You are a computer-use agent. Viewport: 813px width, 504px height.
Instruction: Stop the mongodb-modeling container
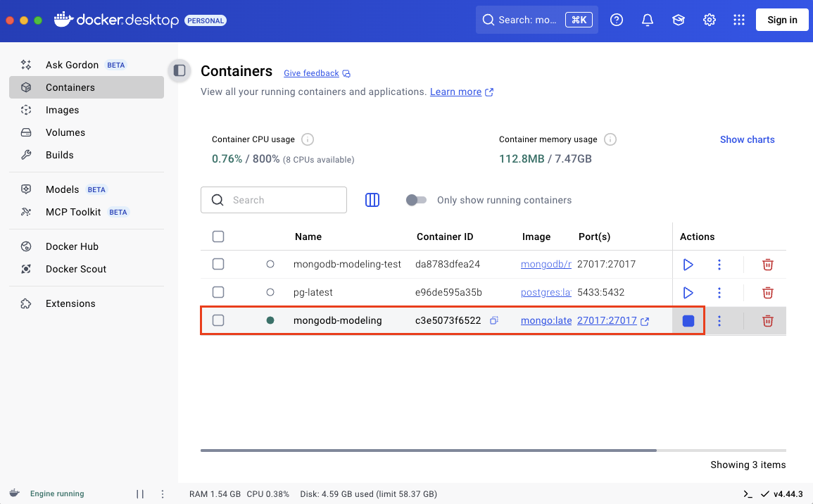tap(688, 320)
